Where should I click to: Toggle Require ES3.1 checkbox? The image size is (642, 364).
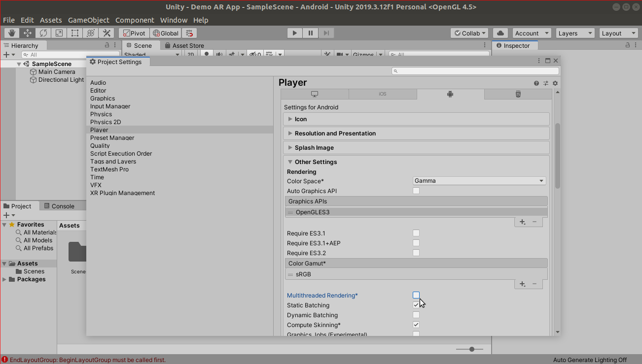click(416, 233)
